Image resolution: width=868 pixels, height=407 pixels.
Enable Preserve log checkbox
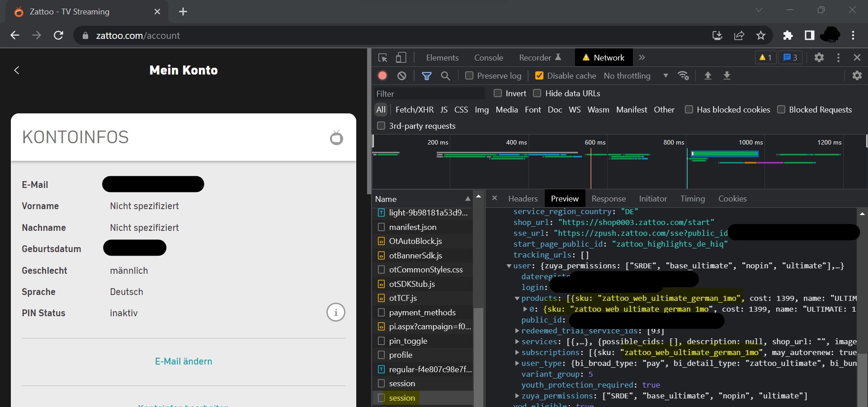[x=469, y=75]
